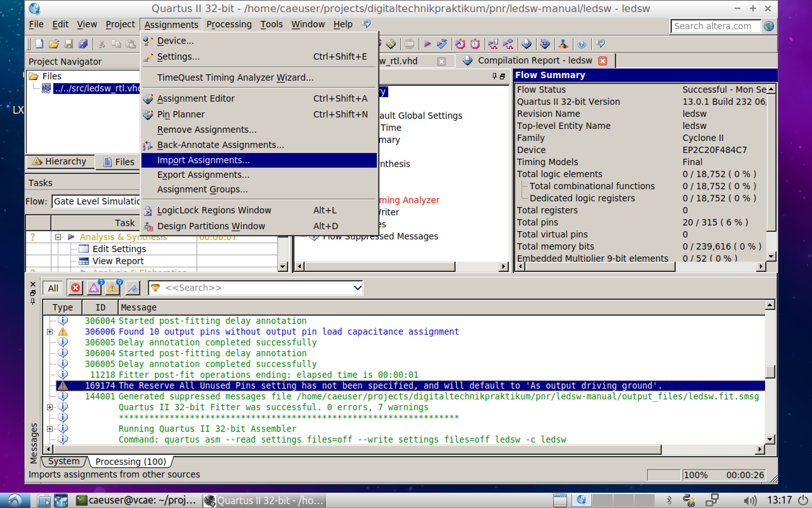Select ledsw_rtl.vhd file in Project Navigator
Screen dimensions: 812x508
[97, 88]
